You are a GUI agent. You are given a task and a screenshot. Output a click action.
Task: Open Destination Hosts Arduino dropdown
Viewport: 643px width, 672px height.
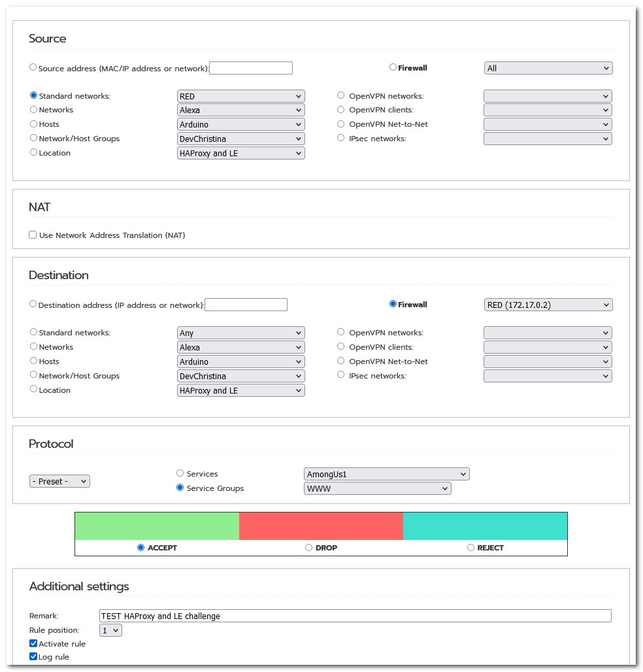[240, 361]
